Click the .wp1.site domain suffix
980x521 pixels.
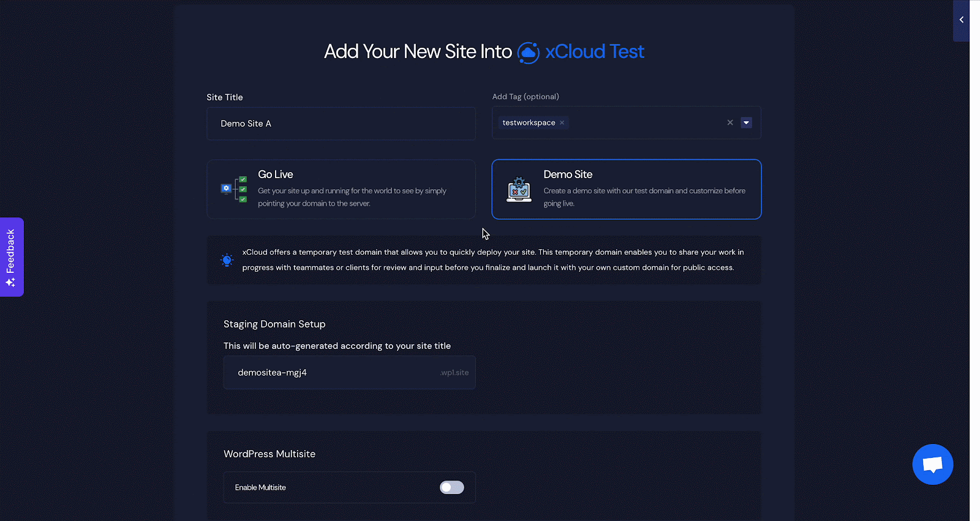pyautogui.click(x=454, y=372)
